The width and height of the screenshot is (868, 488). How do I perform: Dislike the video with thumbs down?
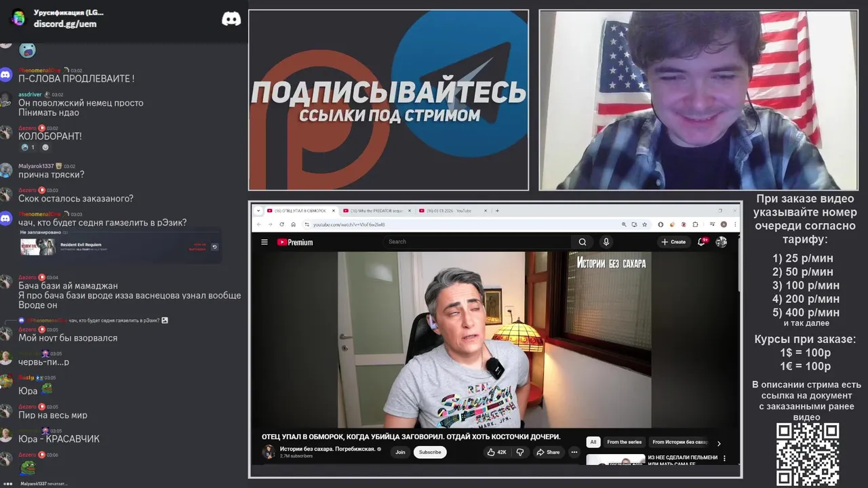(520, 452)
